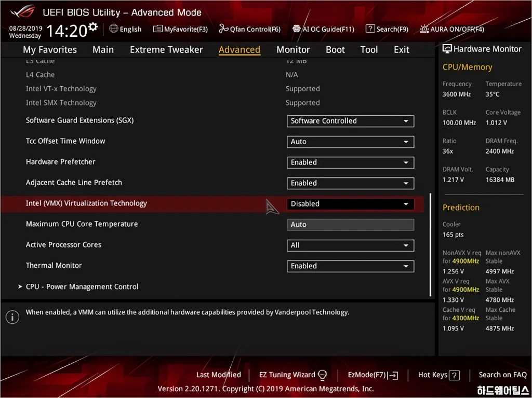
Task: Click the Hardware Monitor display icon
Action: click(x=447, y=49)
